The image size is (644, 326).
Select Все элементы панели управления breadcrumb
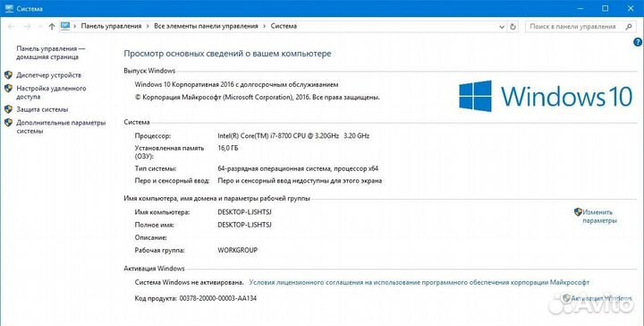206,26
